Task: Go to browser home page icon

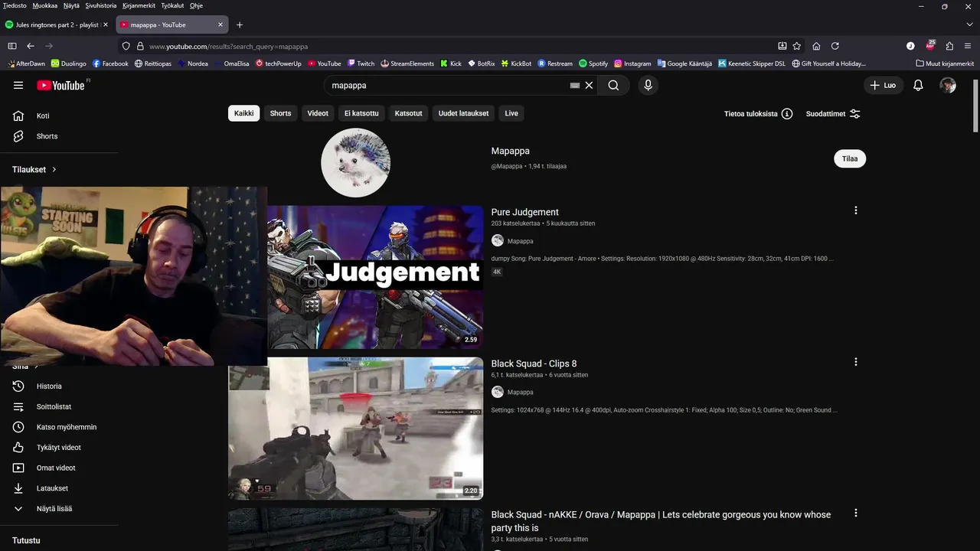Action: [816, 46]
